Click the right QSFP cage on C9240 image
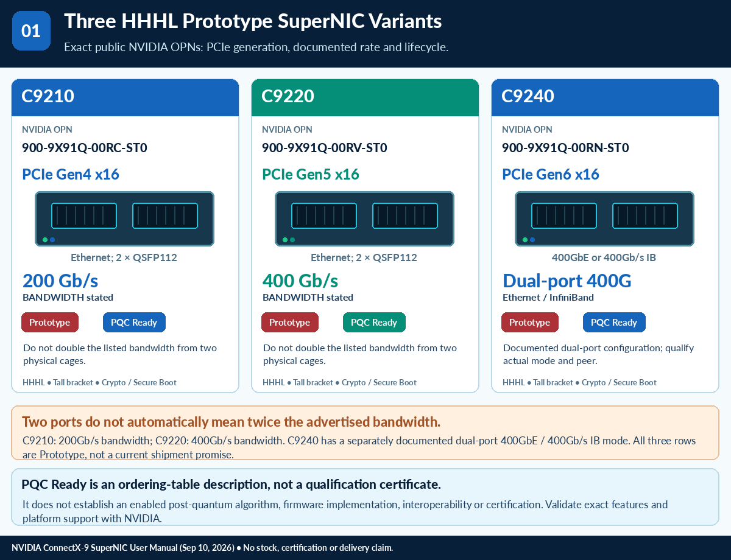The width and height of the screenshot is (731, 560). click(645, 215)
